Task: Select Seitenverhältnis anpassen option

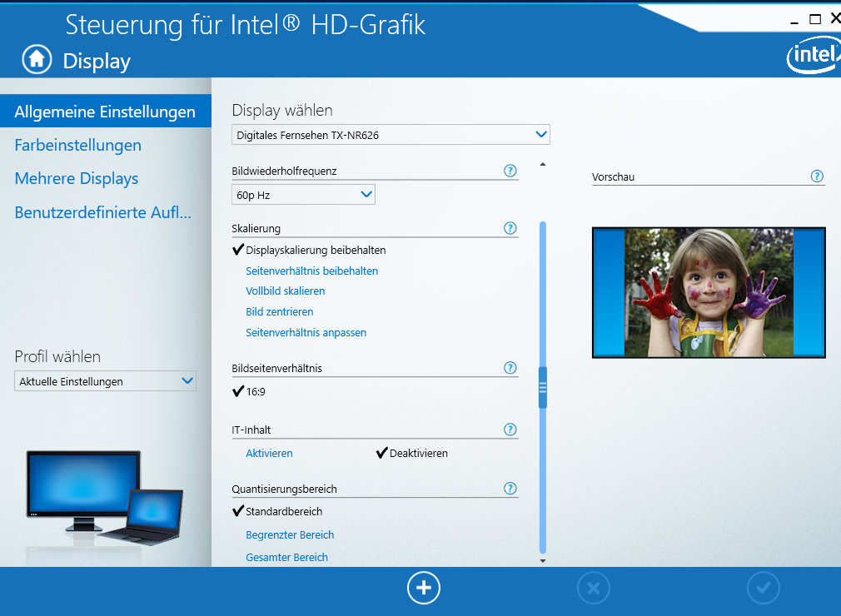Action: [306, 332]
